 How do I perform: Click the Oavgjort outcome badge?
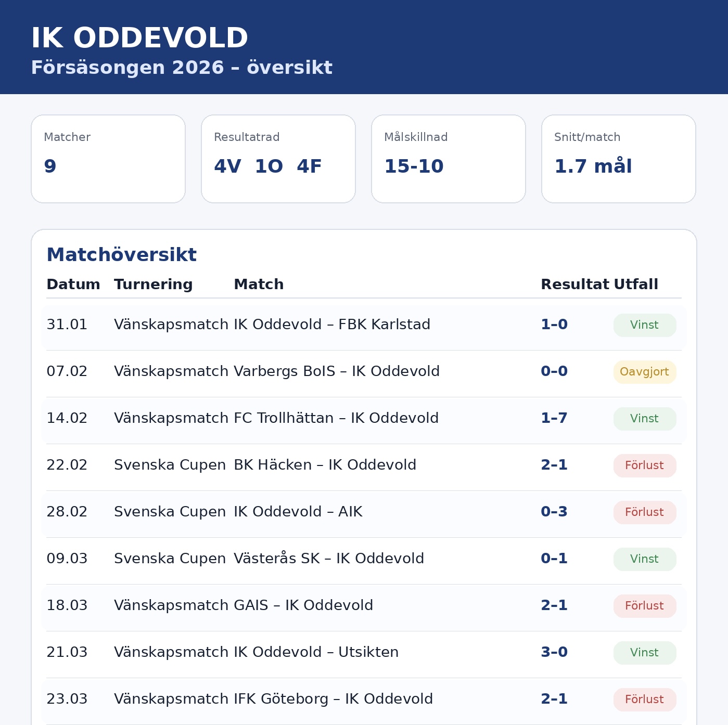(645, 372)
